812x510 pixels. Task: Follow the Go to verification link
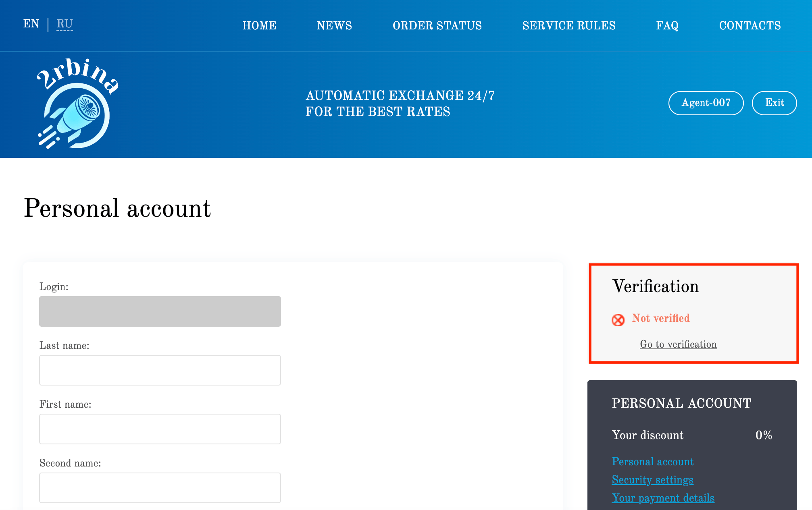(x=678, y=344)
